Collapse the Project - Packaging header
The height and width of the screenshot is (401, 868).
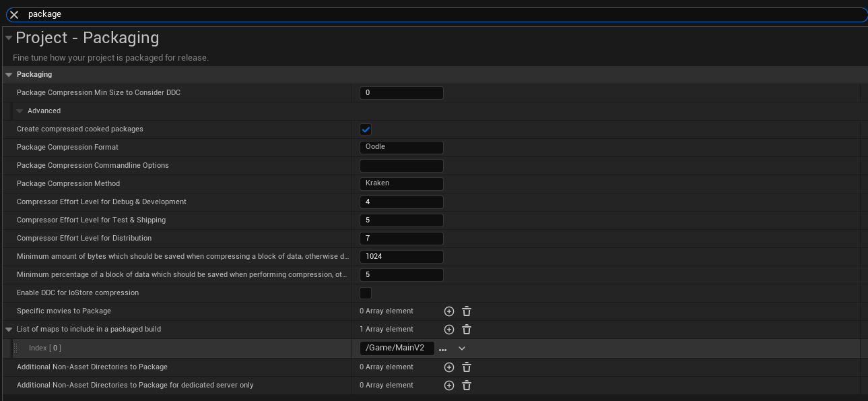(9, 38)
